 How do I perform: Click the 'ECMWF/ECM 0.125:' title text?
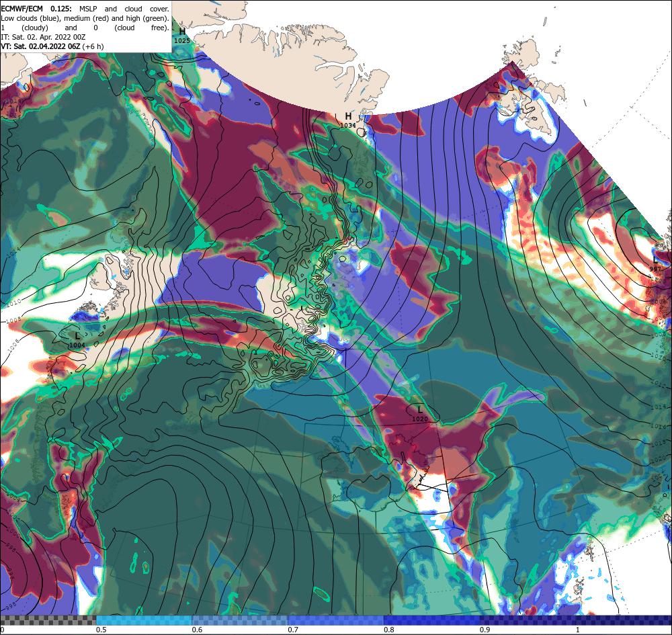[x=36, y=9]
